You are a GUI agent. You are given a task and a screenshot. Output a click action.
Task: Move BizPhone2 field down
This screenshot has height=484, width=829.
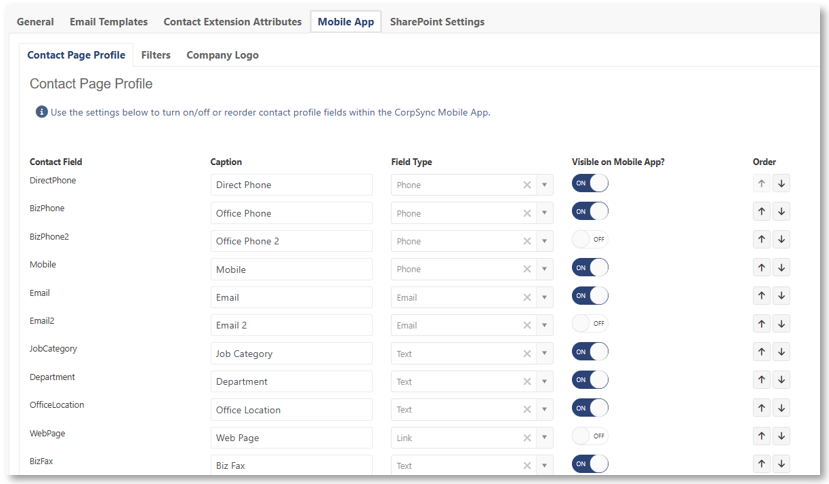pos(781,240)
